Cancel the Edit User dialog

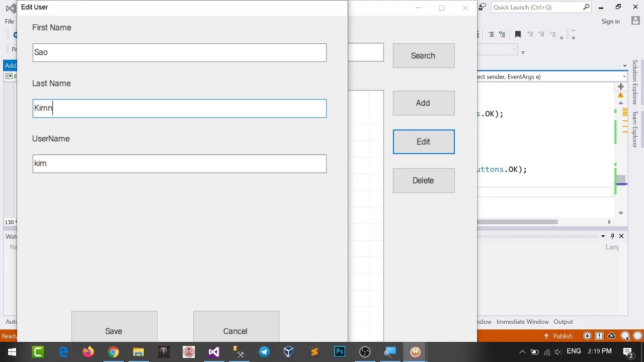236,327
